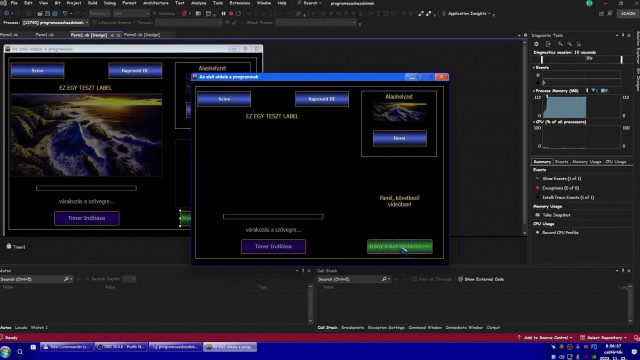
Task: Click Kapcsold BE button in the designer form
Action: 135,71
